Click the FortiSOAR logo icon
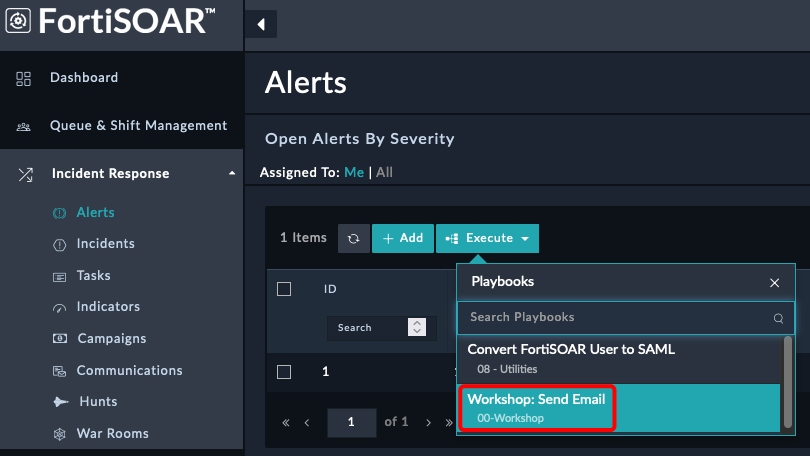The image size is (810, 456). (x=18, y=21)
